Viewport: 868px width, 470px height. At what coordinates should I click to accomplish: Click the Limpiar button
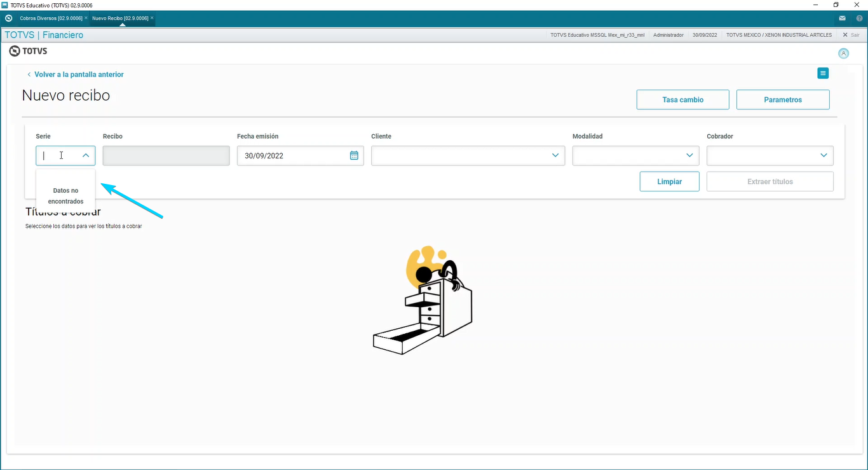tap(670, 181)
